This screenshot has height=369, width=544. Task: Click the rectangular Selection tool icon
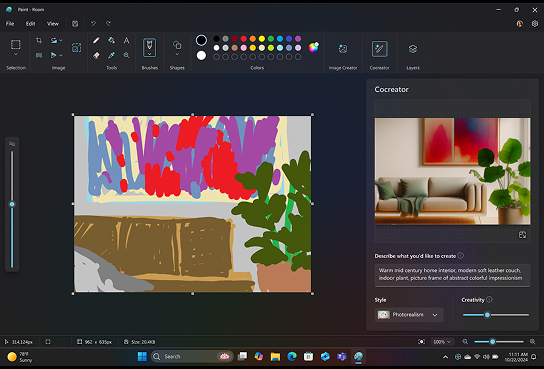tap(16, 44)
